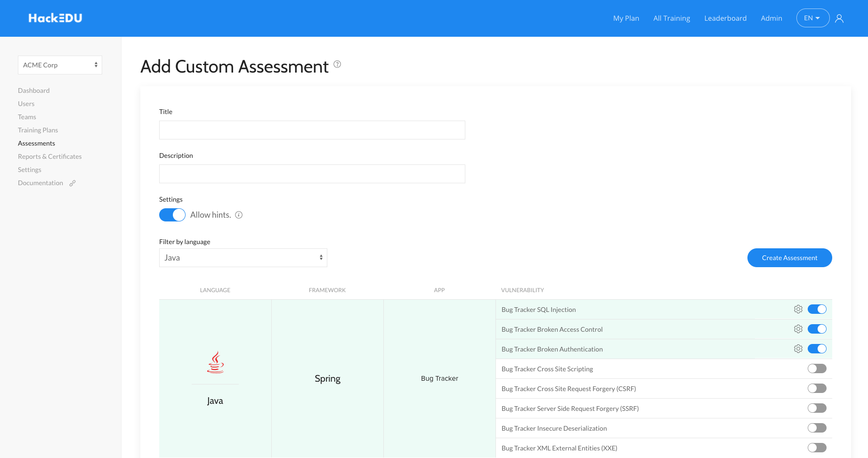
Task: Select Assessments in sidebar
Action: click(37, 143)
